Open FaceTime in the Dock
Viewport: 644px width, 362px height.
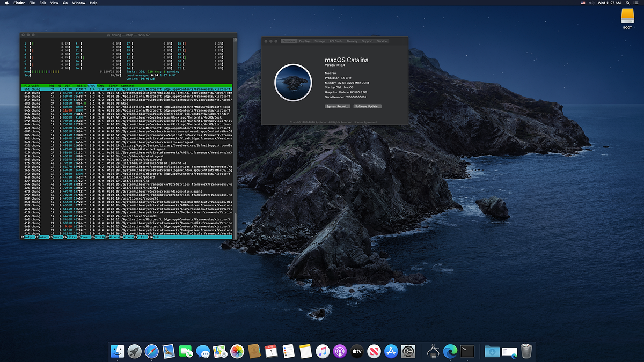pos(186,351)
